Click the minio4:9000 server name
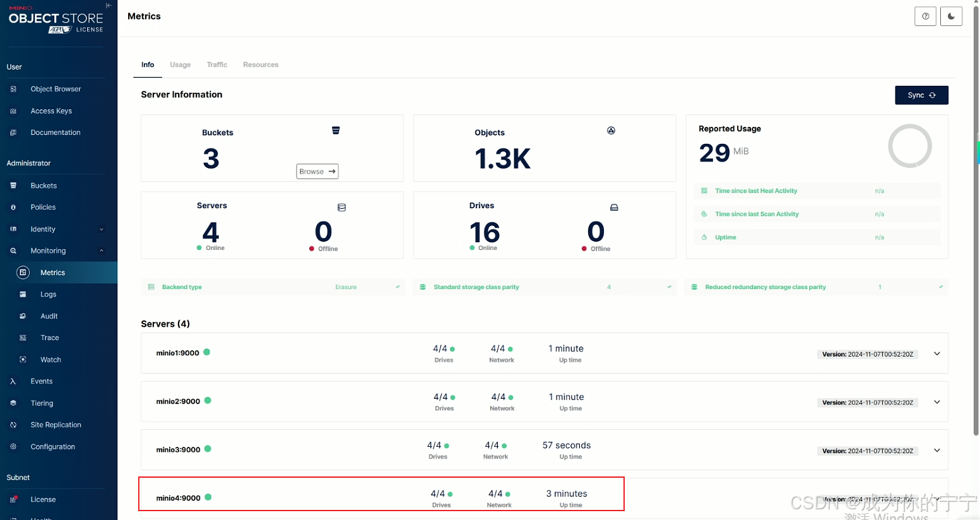Screen dimensions: 980x520 tap(178, 498)
